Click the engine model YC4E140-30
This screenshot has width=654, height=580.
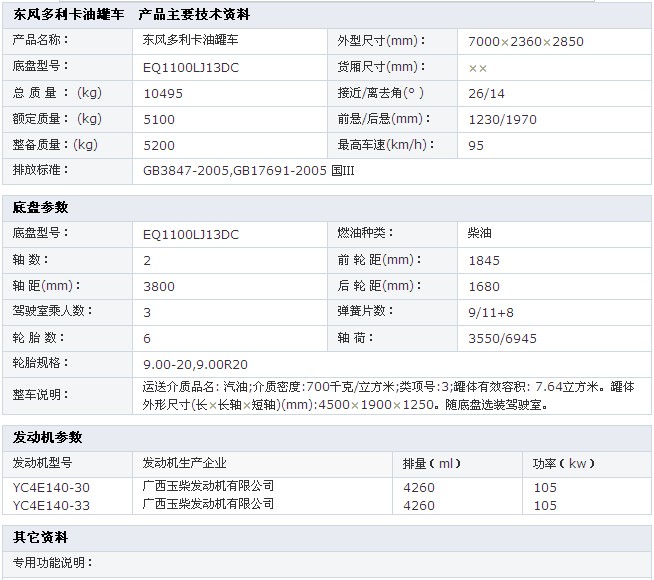coord(51,487)
